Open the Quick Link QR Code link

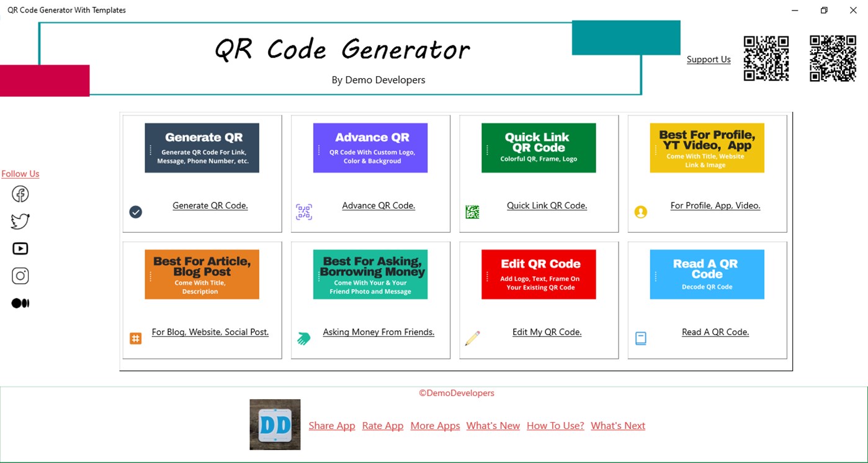pyautogui.click(x=547, y=205)
